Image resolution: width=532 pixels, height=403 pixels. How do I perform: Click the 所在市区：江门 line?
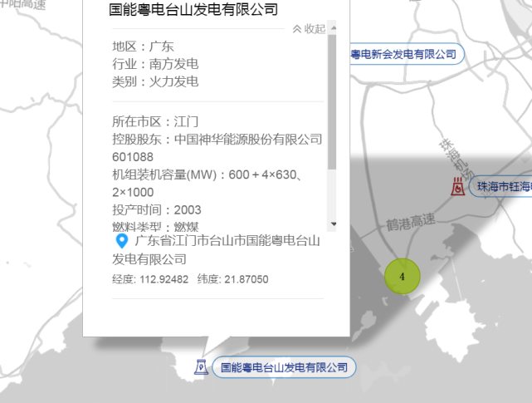point(155,121)
